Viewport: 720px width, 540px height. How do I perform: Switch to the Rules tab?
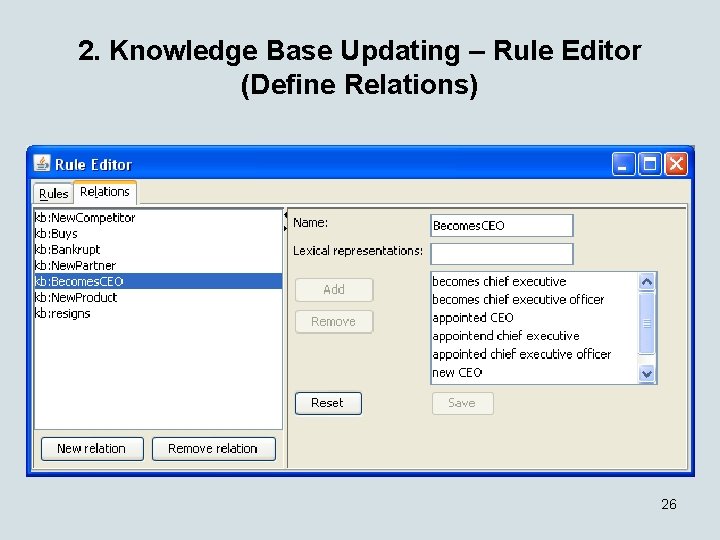point(53,193)
